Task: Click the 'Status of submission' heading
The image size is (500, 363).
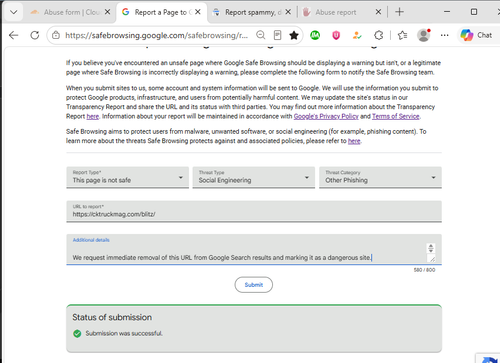Action: pyautogui.click(x=112, y=317)
